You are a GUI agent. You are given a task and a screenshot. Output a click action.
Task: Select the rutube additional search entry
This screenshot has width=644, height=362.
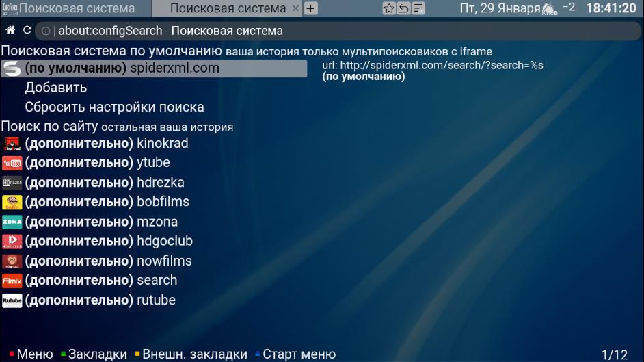(x=100, y=300)
